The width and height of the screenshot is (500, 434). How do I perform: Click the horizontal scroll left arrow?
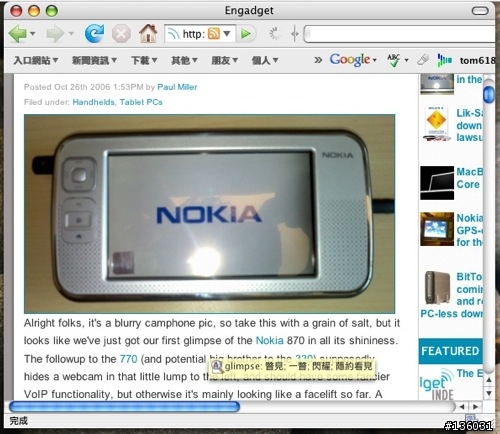[462, 406]
